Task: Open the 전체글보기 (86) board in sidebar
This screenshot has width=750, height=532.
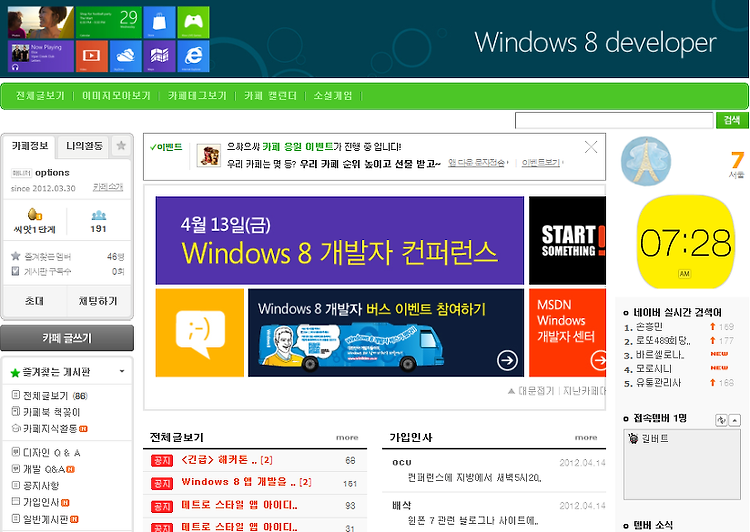Action: click(x=55, y=396)
